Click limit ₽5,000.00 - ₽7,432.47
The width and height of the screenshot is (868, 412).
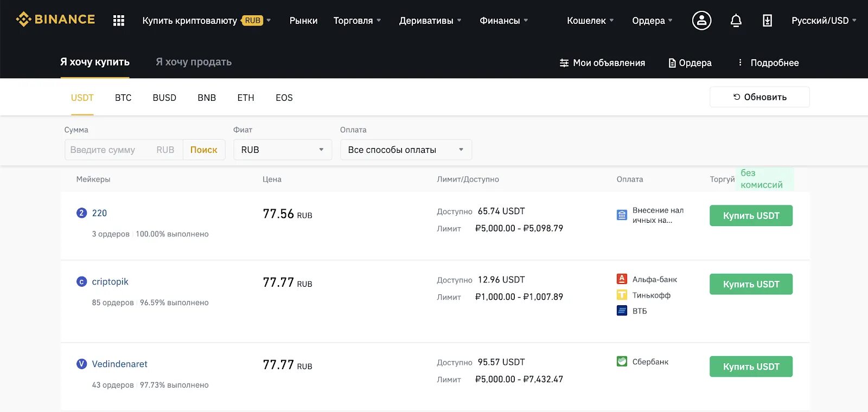pyautogui.click(x=519, y=379)
